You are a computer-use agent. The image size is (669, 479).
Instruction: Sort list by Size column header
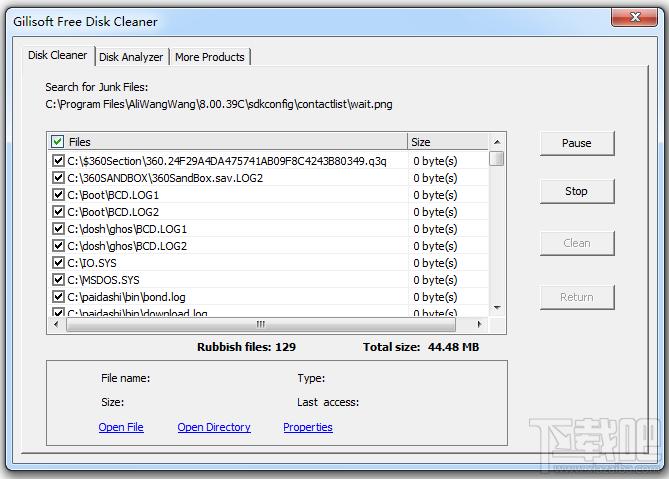447,142
